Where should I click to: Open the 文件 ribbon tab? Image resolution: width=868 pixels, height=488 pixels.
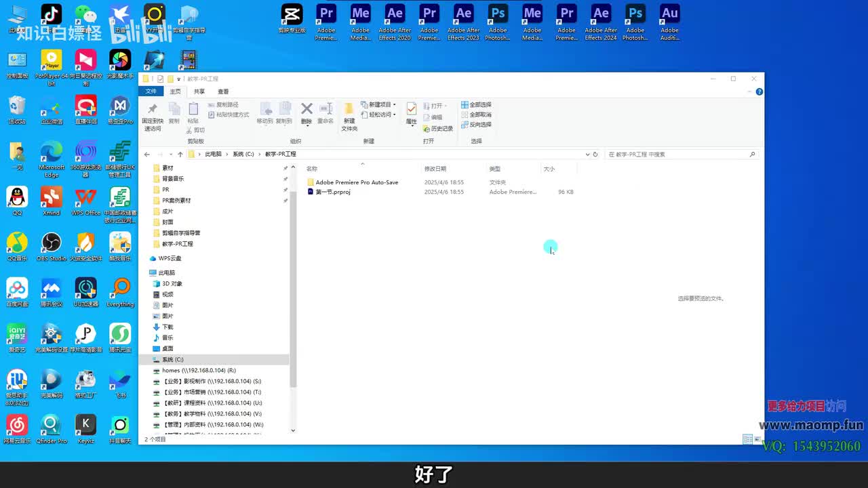(151, 91)
